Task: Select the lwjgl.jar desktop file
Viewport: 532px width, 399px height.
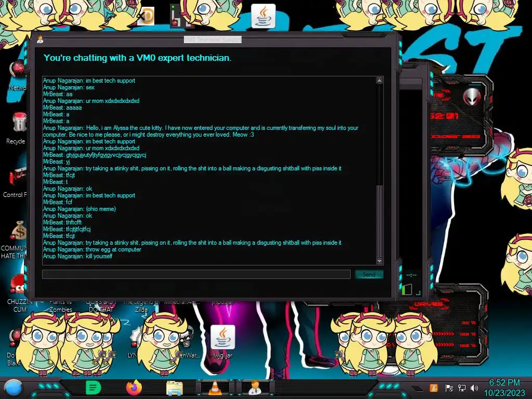Action: [222, 342]
